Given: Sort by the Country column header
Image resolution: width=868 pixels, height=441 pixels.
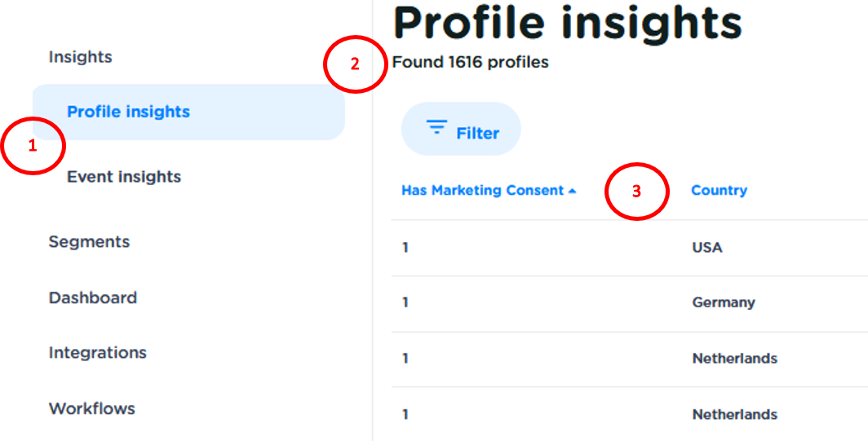Looking at the screenshot, I should [x=719, y=191].
